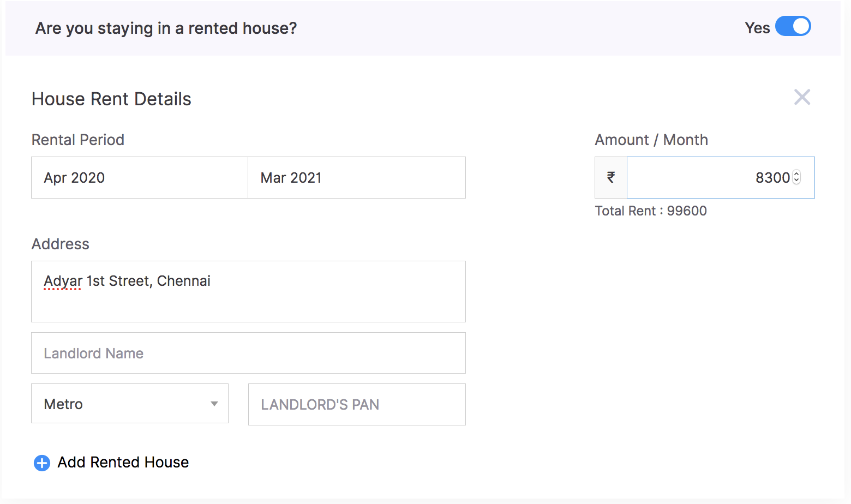Click the close X on House Rent Details

pos(802,97)
